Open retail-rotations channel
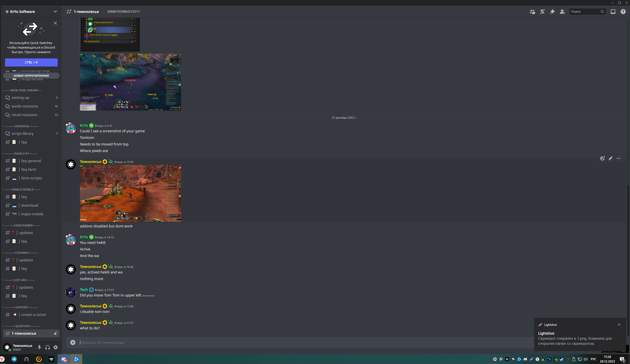The width and height of the screenshot is (630, 364). [x=31, y=115]
